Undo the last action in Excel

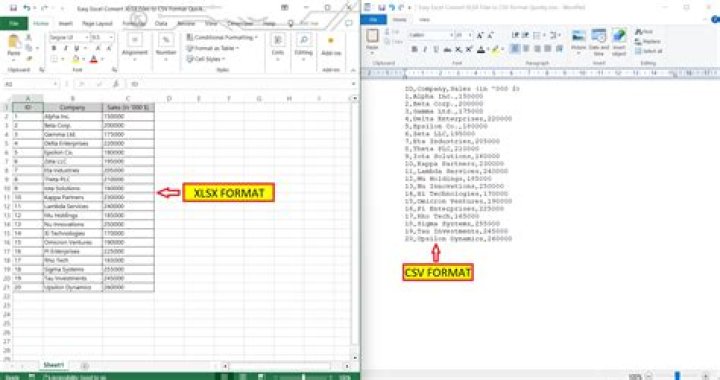coord(27,8)
